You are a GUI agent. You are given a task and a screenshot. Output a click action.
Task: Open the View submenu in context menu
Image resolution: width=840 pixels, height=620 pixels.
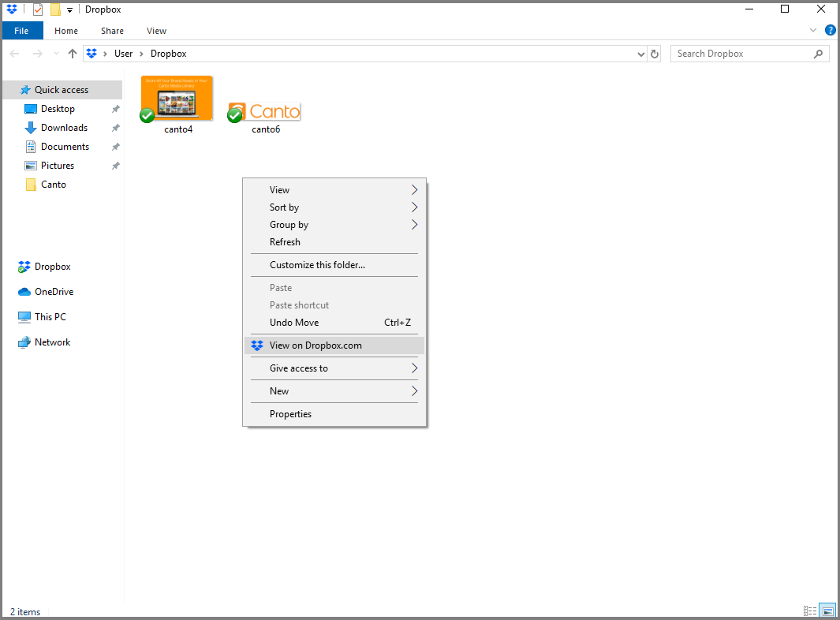coord(334,189)
